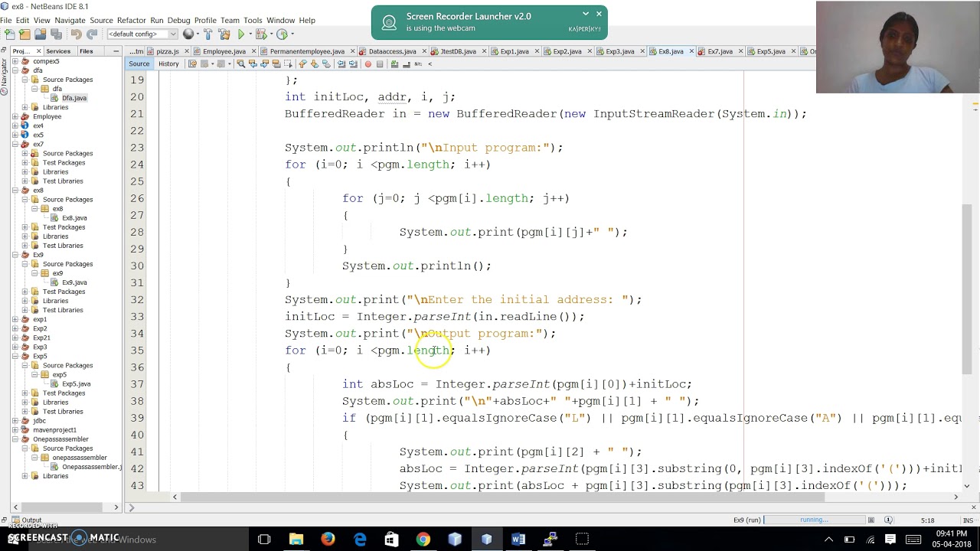Expand the compex5 project node
Viewport: 980px width, 551px height.
point(15,61)
